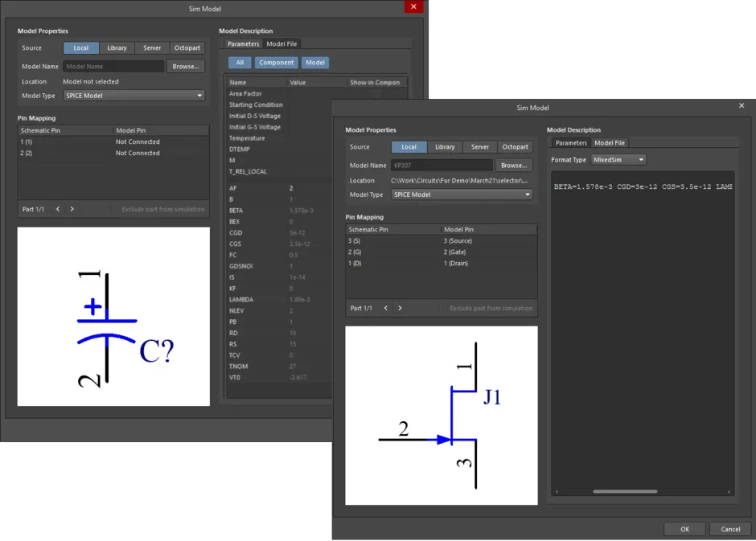Viewport: 756px width, 541px height.
Task: Click the JFET dialog's 'Schematic Pin' column header
Action: pyautogui.click(x=393, y=229)
